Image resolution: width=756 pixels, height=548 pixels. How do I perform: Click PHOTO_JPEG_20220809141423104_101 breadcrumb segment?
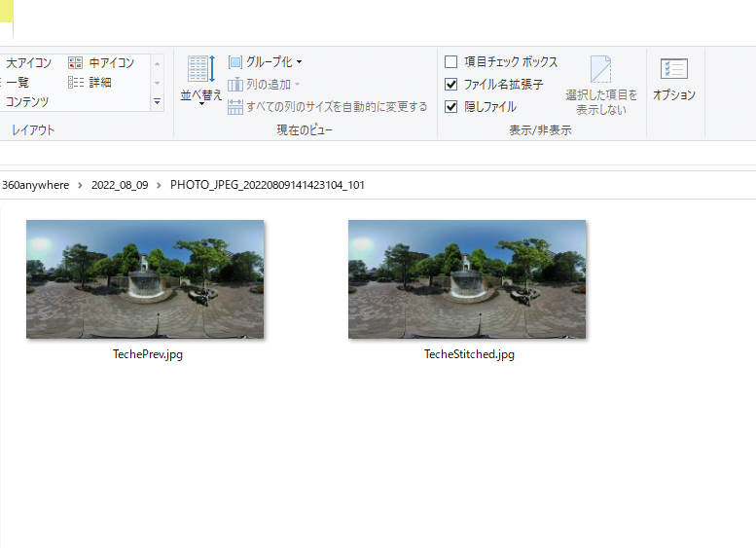pos(268,185)
